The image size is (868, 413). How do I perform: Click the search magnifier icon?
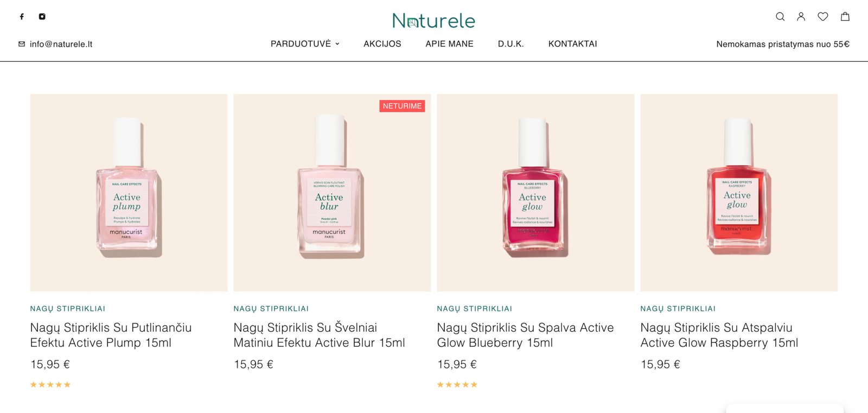tap(780, 17)
